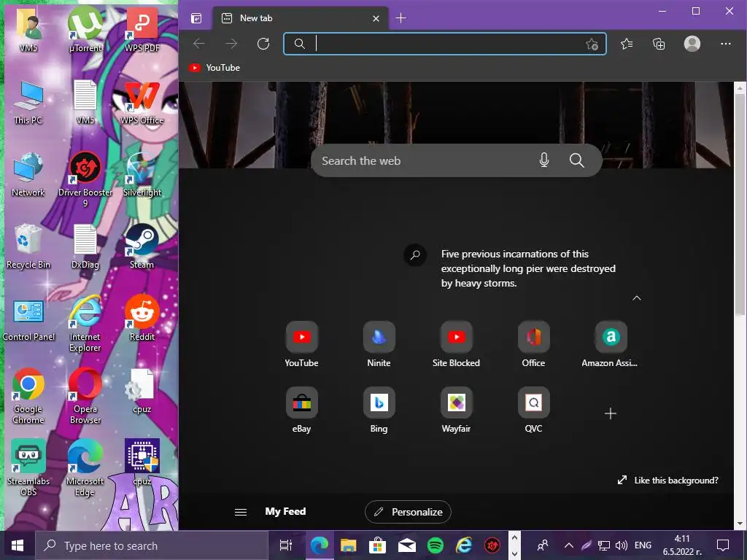Select the Recycle Bin desktop icon
The image size is (747, 560).
pos(28,246)
